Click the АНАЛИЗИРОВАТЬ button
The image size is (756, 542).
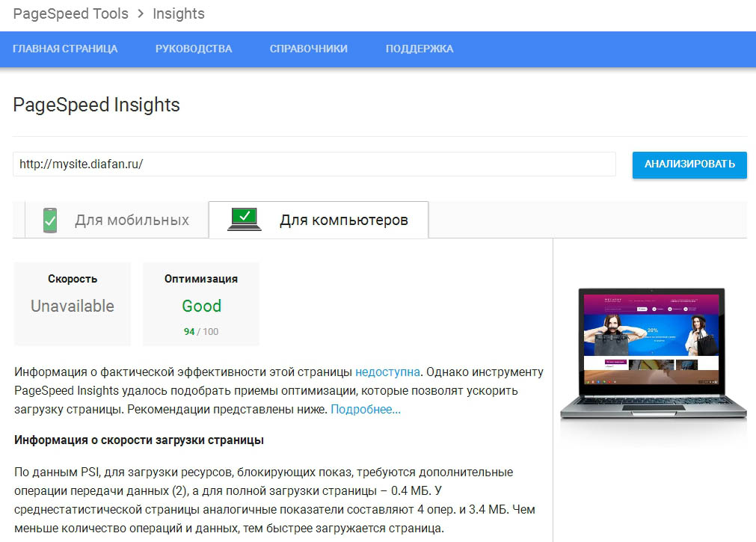[x=689, y=165]
